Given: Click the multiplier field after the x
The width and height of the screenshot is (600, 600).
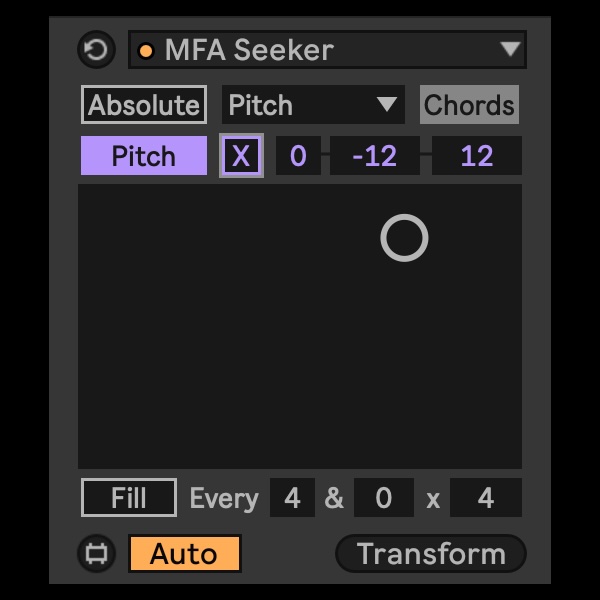Looking at the screenshot, I should coord(485,498).
